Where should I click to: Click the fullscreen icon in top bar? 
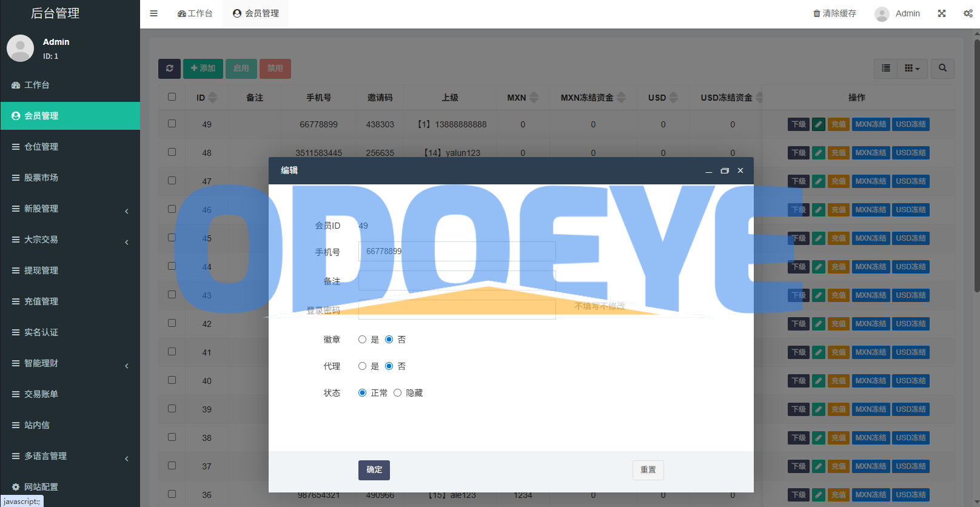(941, 13)
